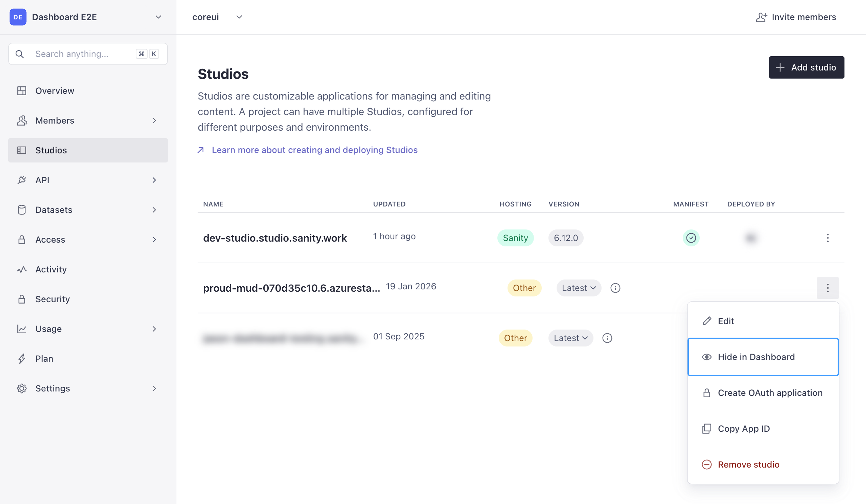
Task: Expand the Dashboard E2E project switcher
Action: (158, 17)
